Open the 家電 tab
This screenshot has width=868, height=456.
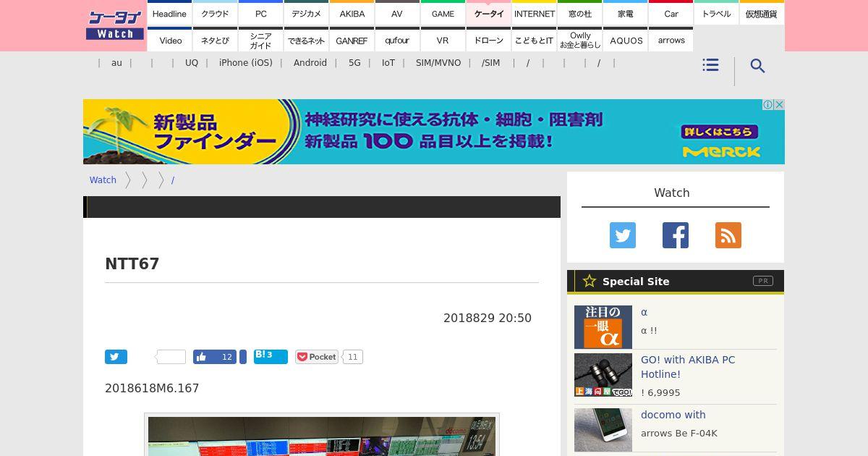click(626, 14)
